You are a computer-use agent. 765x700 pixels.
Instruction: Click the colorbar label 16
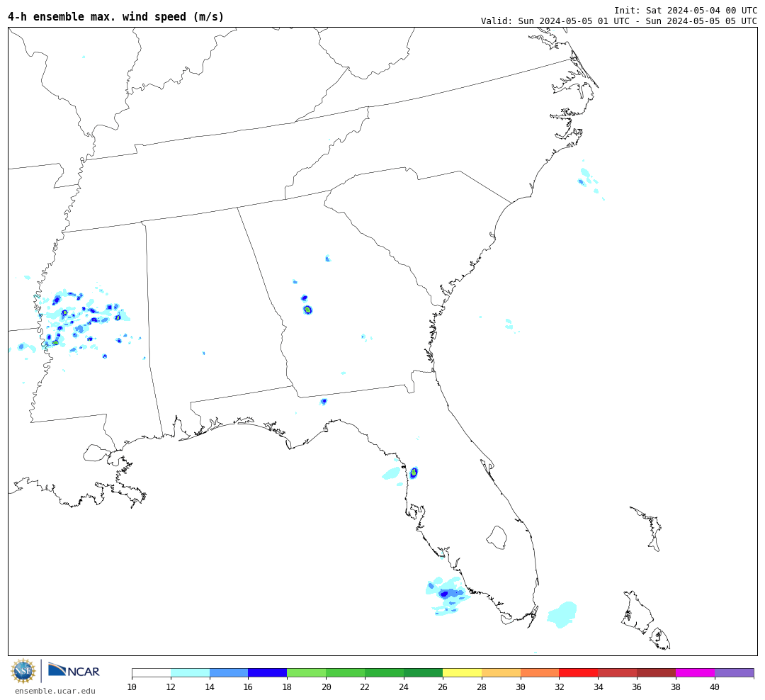point(249,687)
